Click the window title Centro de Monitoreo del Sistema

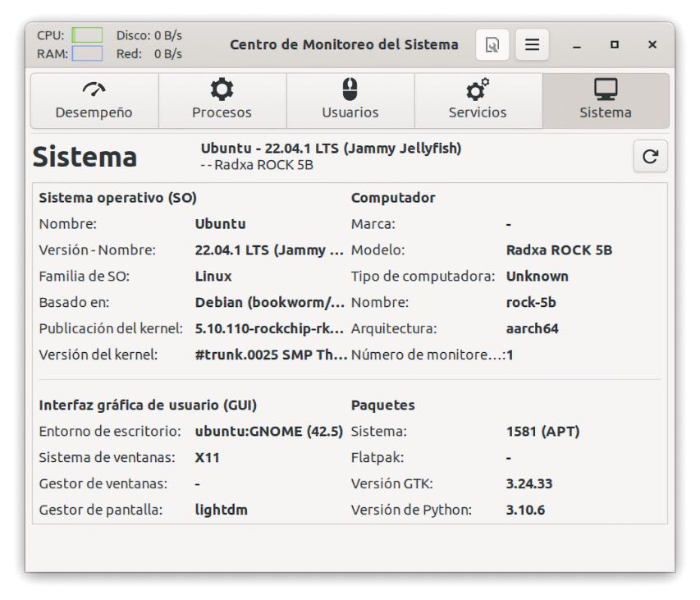(344, 44)
